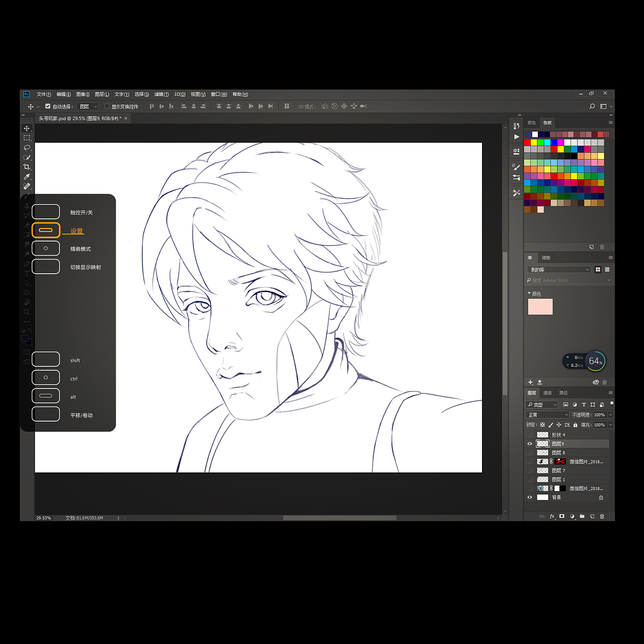This screenshot has height=644, width=644.
Task: Show the 图层 7 layer
Action: click(530, 470)
